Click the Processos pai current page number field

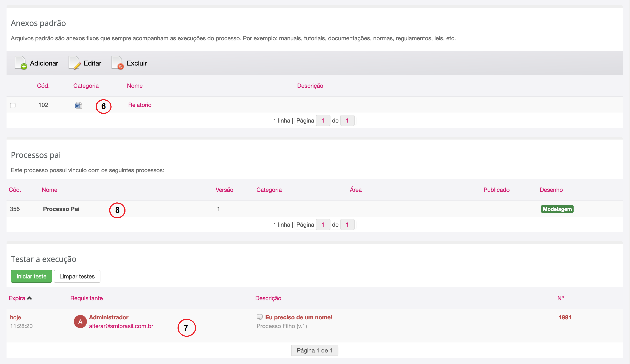[323, 225]
